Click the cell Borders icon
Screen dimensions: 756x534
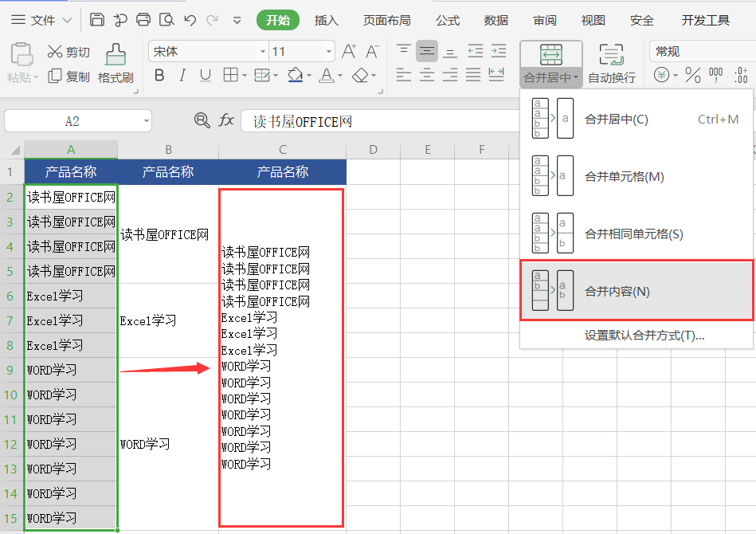pos(231,75)
